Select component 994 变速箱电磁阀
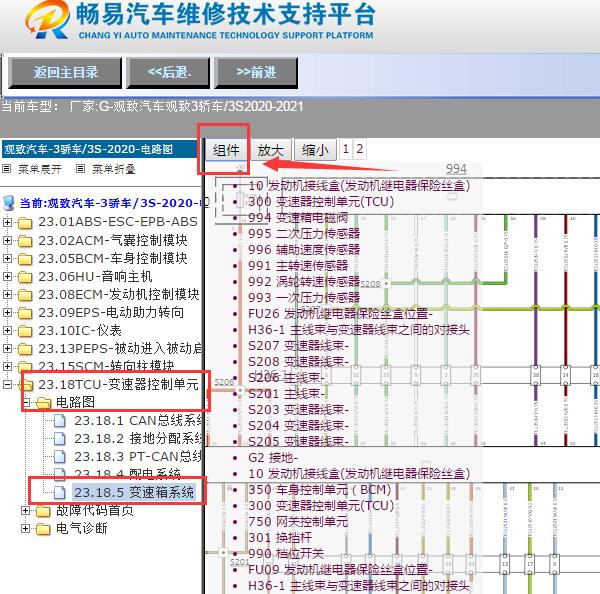This screenshot has height=594, width=600. (298, 217)
